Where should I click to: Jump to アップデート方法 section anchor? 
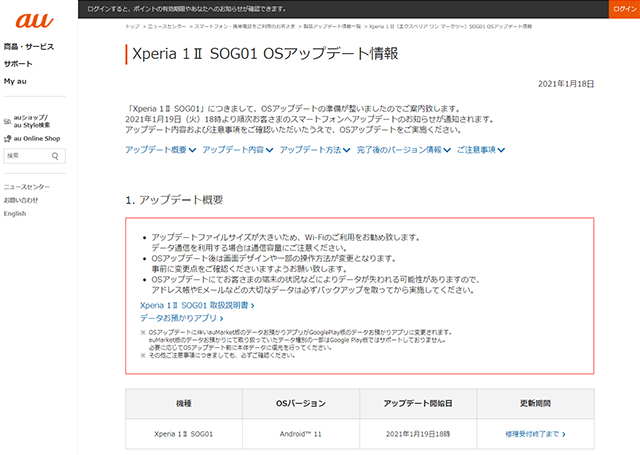314,149
